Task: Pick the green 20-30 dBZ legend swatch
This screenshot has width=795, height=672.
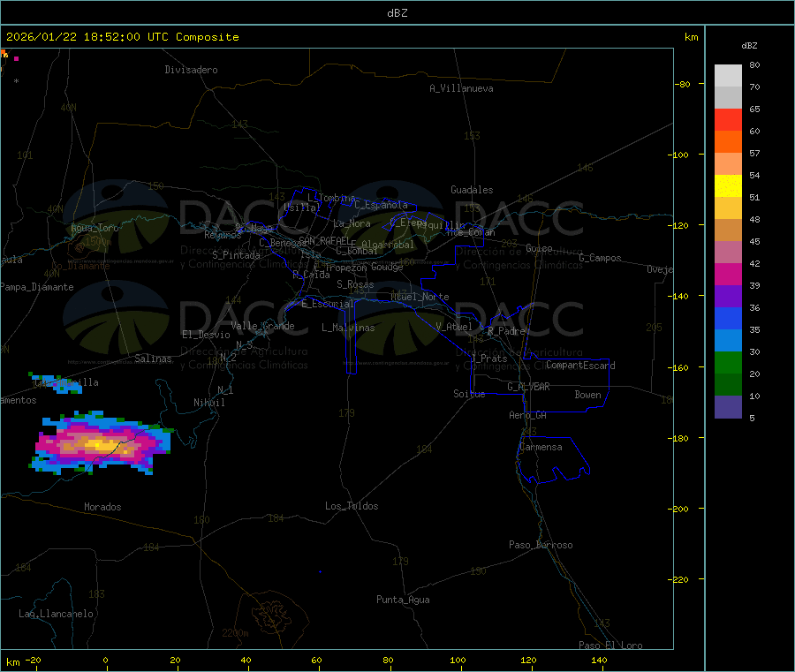Action: point(728,362)
